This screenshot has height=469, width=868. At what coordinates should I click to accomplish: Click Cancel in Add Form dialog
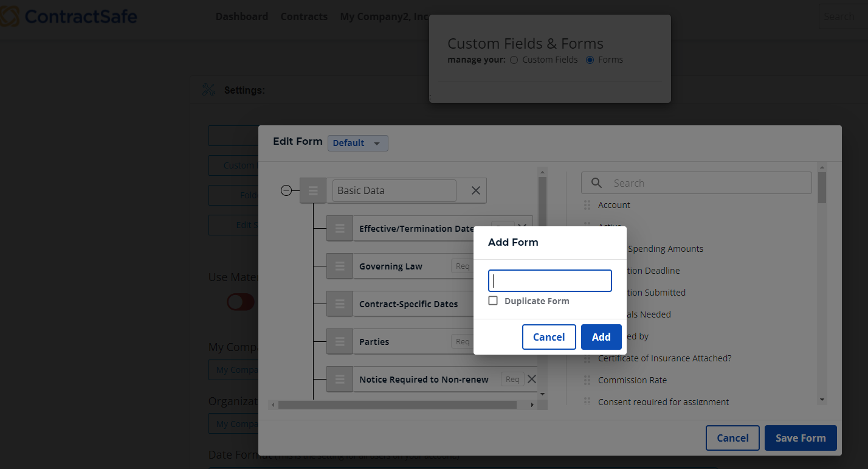[549, 337]
